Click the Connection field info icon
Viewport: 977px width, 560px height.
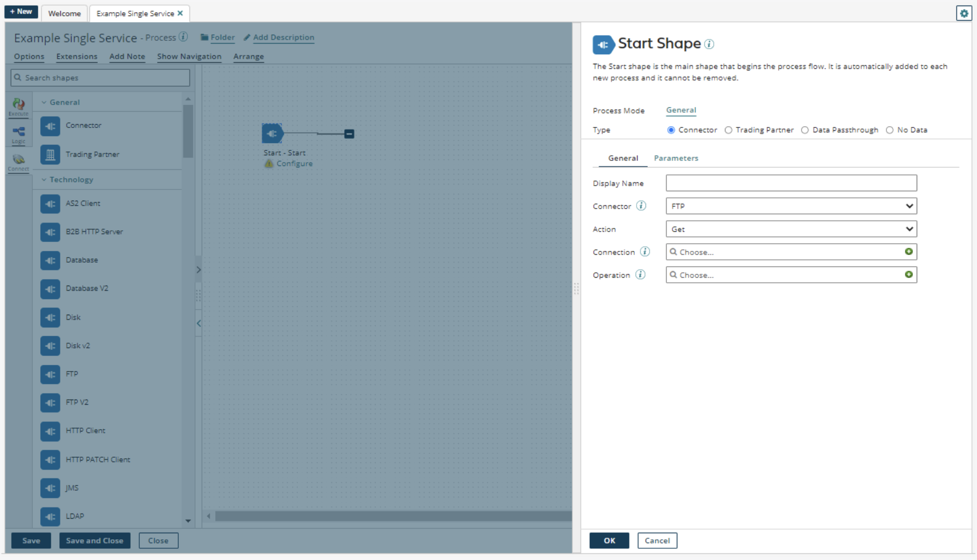[645, 251]
